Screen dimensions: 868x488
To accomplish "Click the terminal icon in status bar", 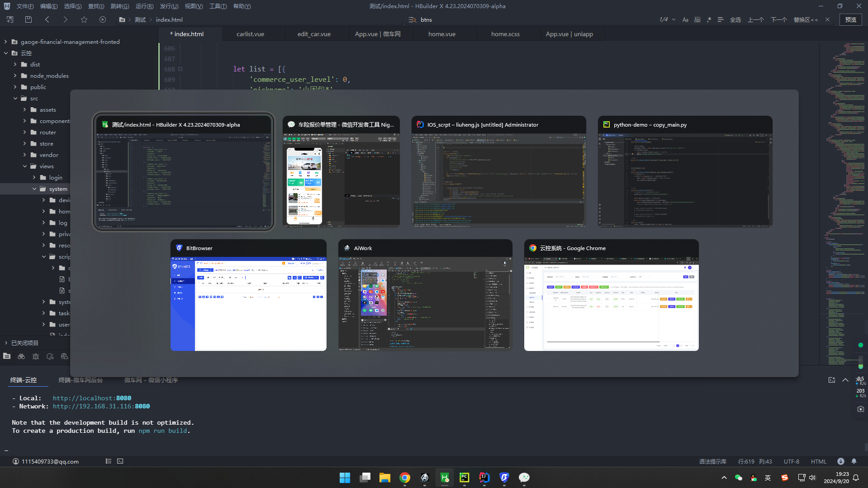I will 120,461.
